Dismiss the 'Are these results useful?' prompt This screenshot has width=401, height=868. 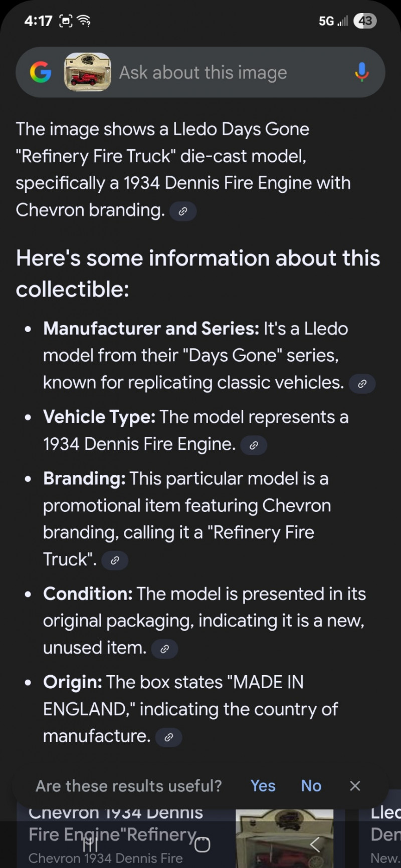pyautogui.click(x=355, y=786)
